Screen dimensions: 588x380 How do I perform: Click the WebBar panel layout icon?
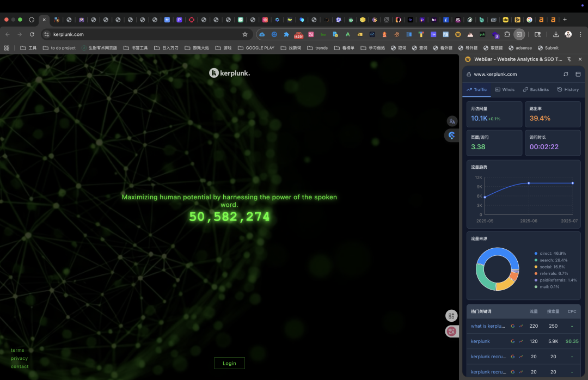(x=578, y=74)
